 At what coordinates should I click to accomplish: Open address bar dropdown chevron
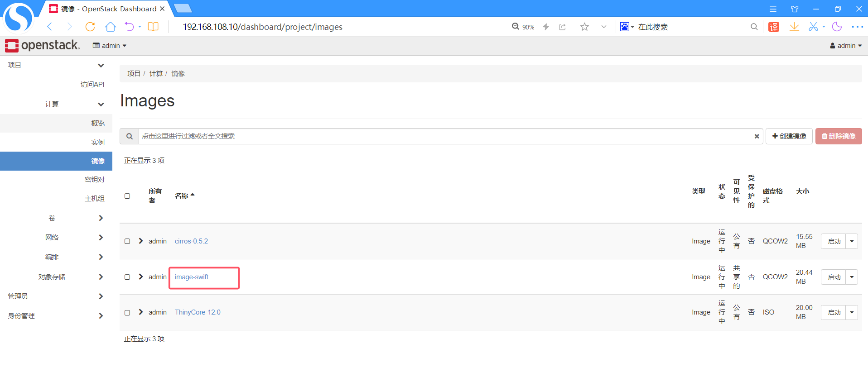pyautogui.click(x=604, y=27)
